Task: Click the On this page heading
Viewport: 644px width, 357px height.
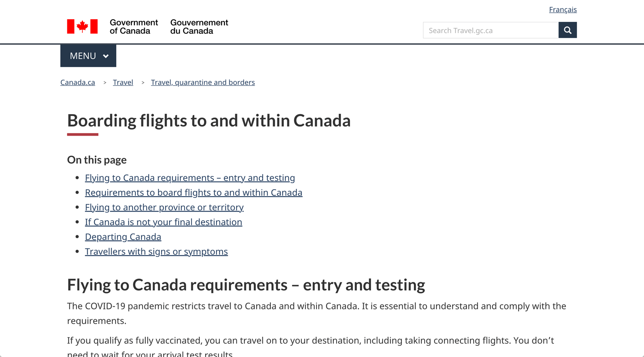Action: click(97, 160)
